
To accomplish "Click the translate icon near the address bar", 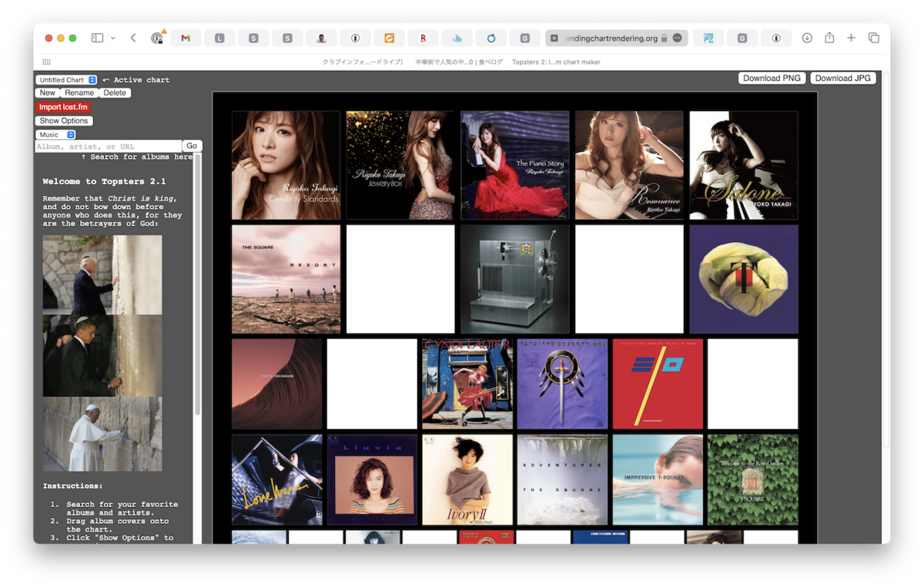I will [708, 37].
